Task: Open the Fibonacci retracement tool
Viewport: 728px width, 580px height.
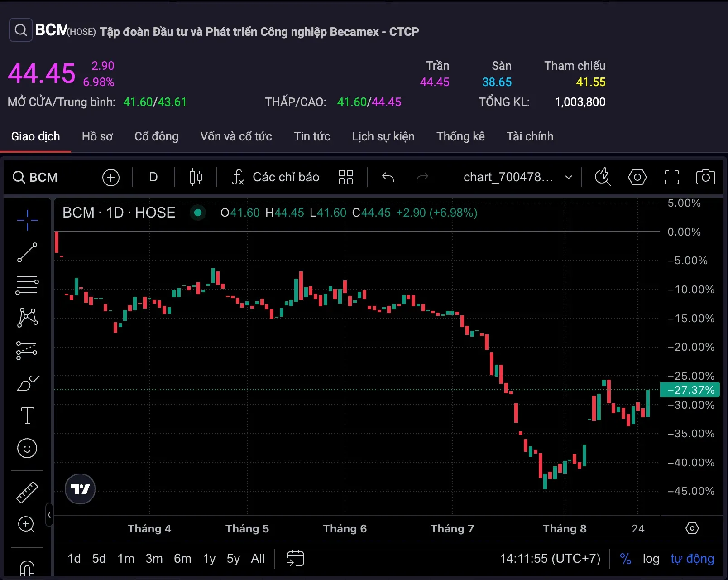Action: [x=27, y=285]
